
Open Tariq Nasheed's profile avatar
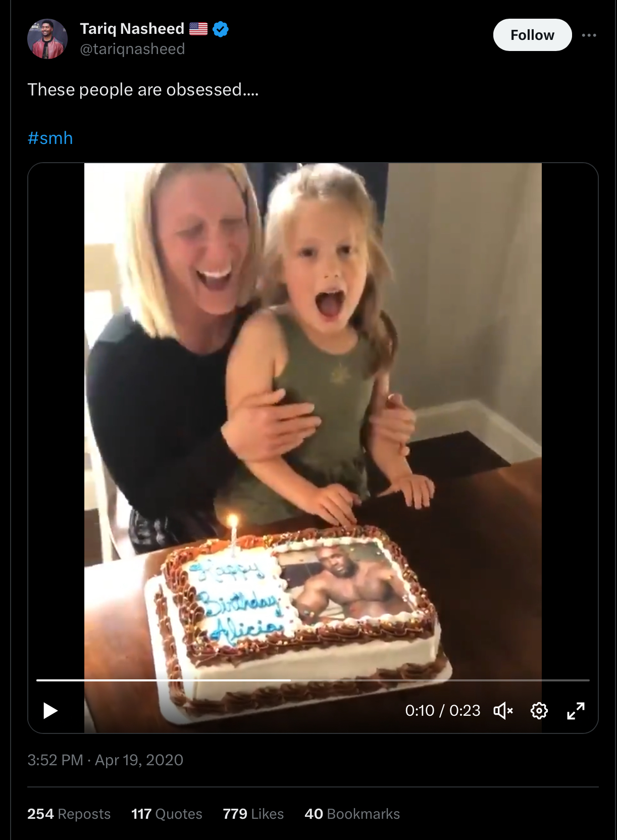(x=47, y=39)
